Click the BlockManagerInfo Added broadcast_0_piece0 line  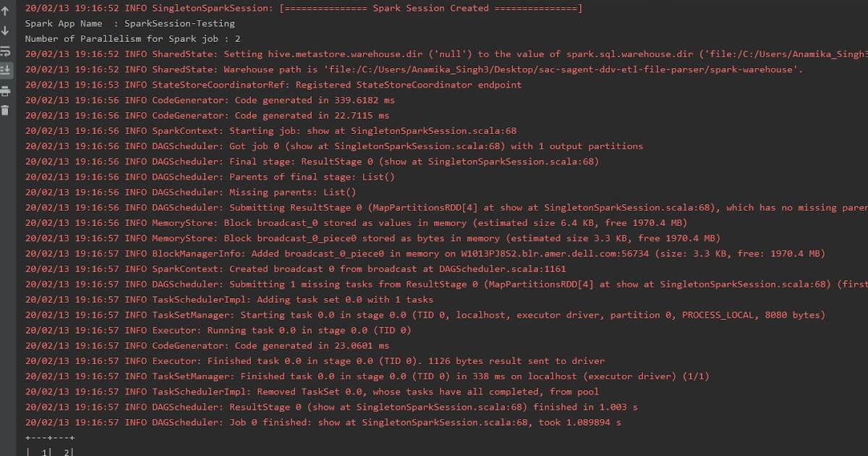tap(425, 254)
